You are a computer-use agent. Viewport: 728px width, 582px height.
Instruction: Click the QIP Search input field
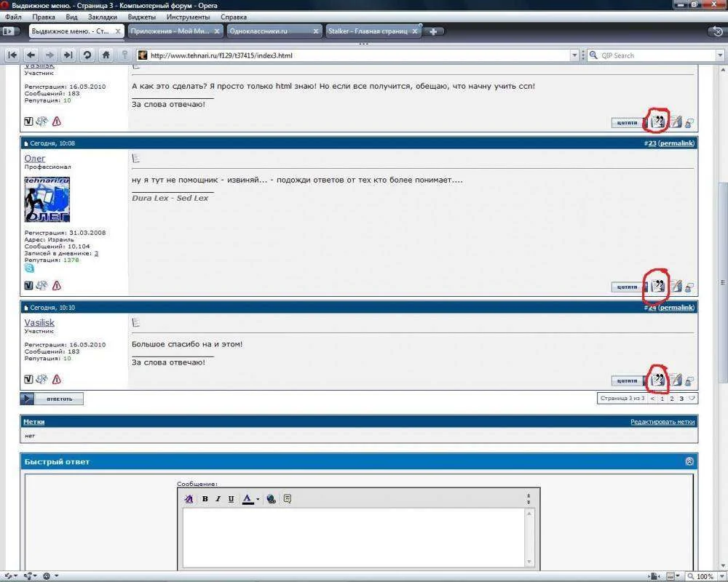coord(657,55)
